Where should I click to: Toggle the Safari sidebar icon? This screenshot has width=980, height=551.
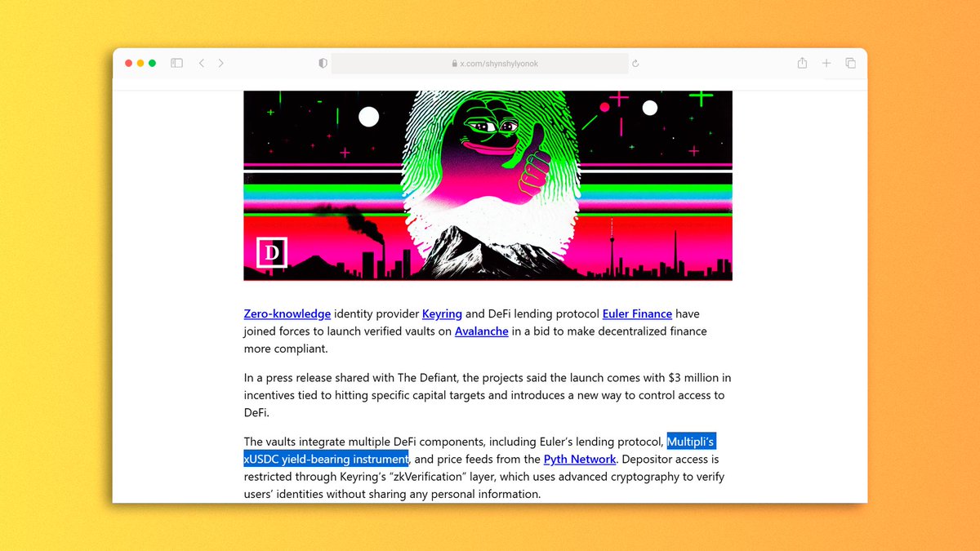176,63
